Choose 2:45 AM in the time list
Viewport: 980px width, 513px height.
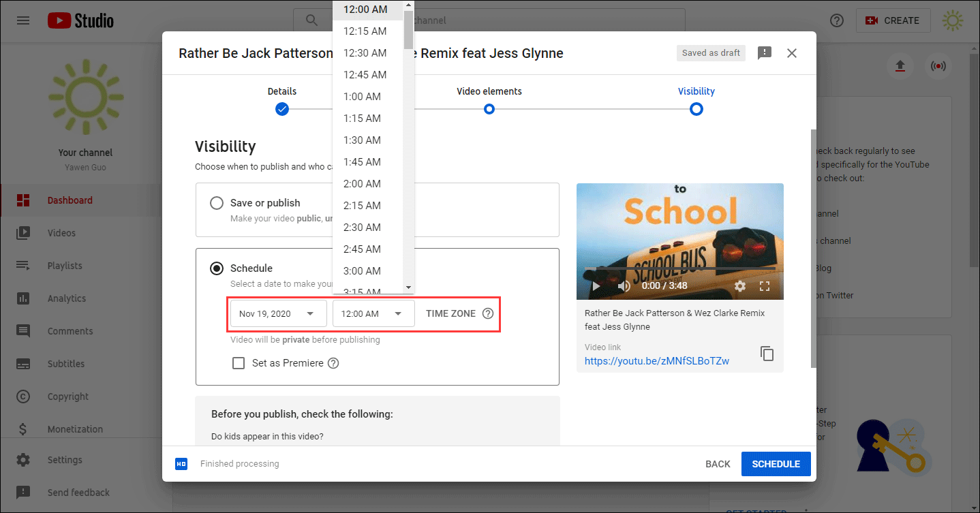point(368,249)
